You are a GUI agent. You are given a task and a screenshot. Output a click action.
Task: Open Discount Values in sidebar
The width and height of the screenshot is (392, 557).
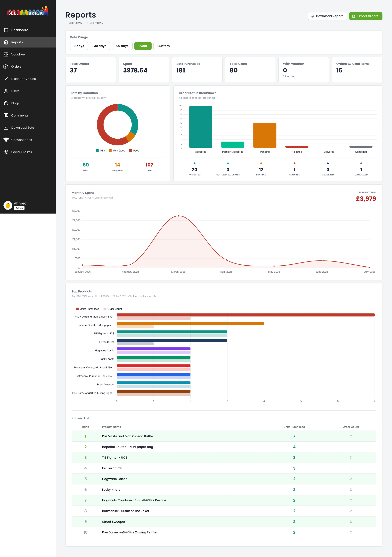click(28, 79)
